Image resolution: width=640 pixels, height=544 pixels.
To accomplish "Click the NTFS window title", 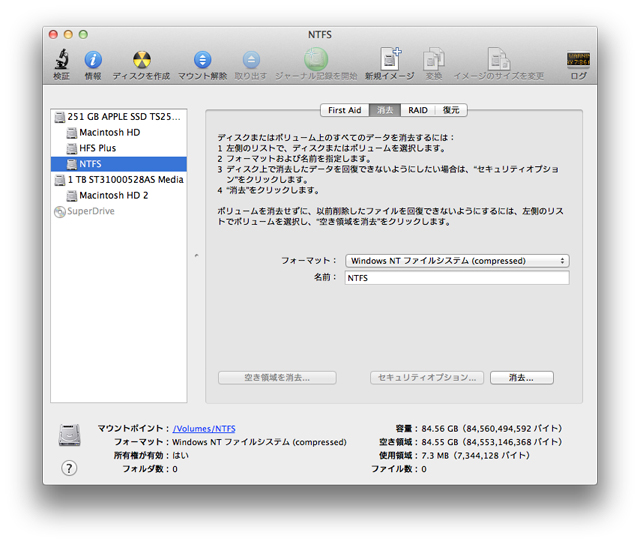I will (x=320, y=35).
